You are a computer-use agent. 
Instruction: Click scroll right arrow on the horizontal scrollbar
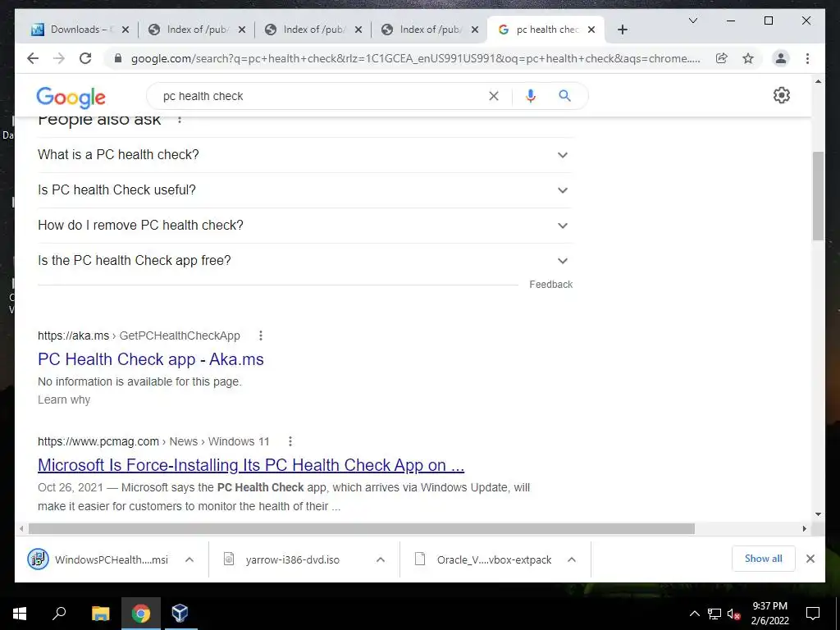pos(804,529)
